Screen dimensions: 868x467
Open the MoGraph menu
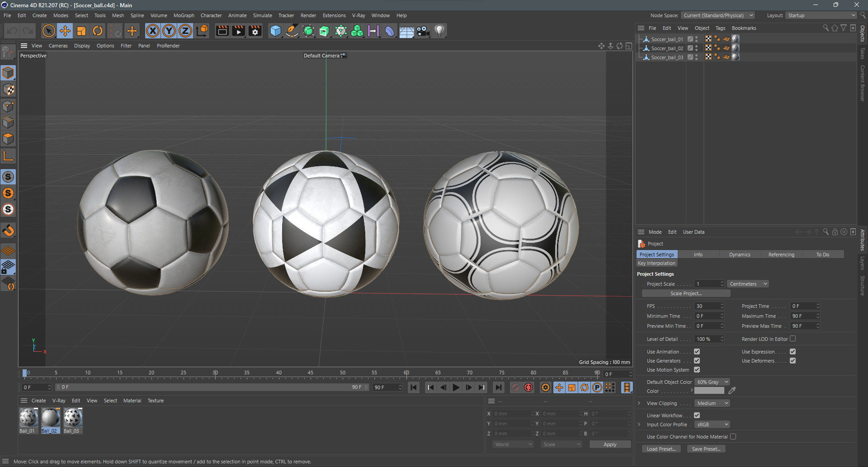tap(184, 15)
